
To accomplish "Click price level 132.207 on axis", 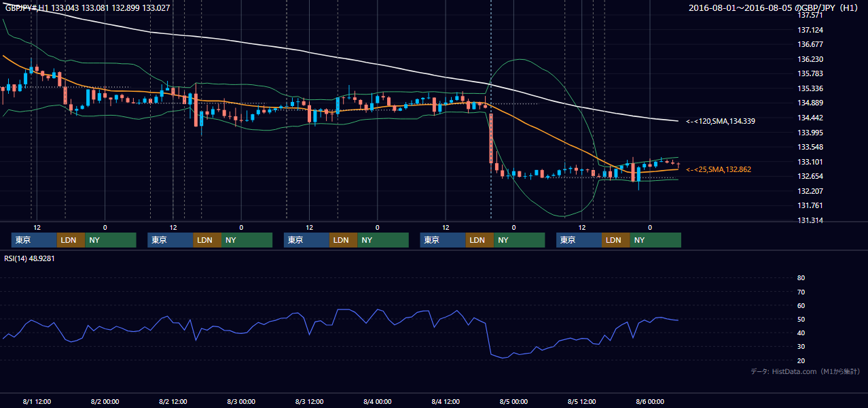I will pos(810,191).
